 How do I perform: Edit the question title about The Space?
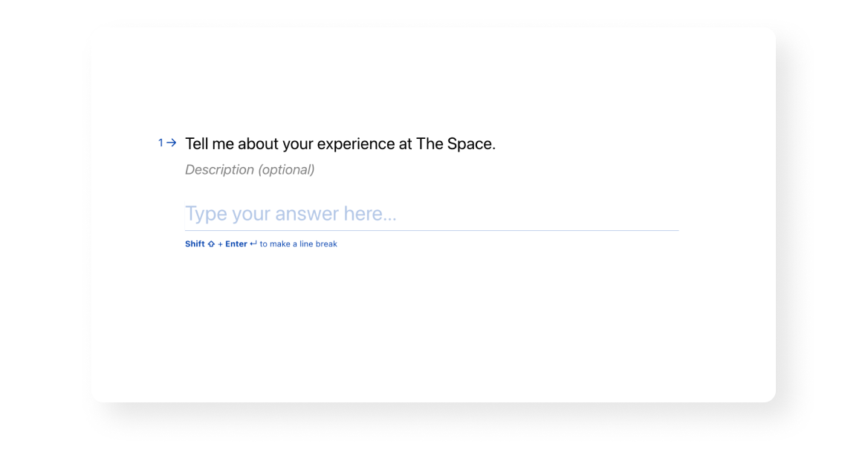click(x=340, y=144)
